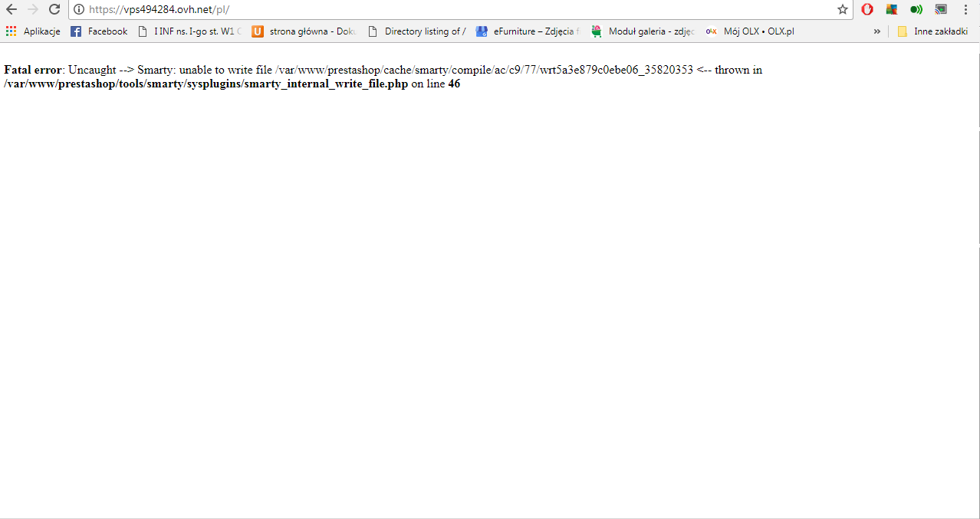Click the Cast screen extension icon
Screen dimensions: 980x519
click(941, 9)
